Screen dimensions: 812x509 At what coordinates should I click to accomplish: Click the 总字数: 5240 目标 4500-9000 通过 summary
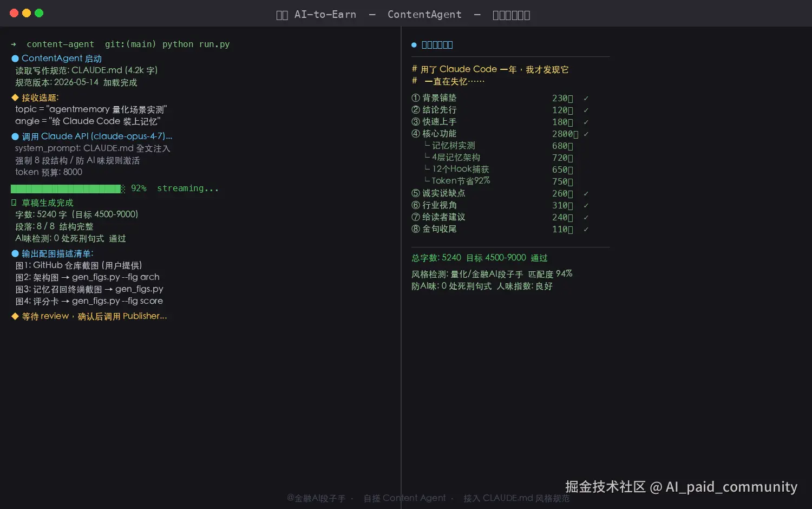tap(480, 258)
